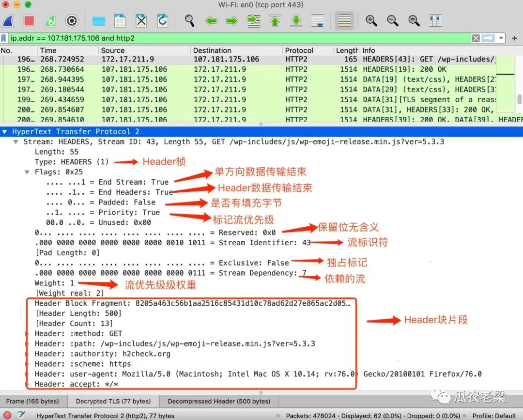Open a capture file folder icon
The height and width of the screenshot is (420, 523).
99,21
